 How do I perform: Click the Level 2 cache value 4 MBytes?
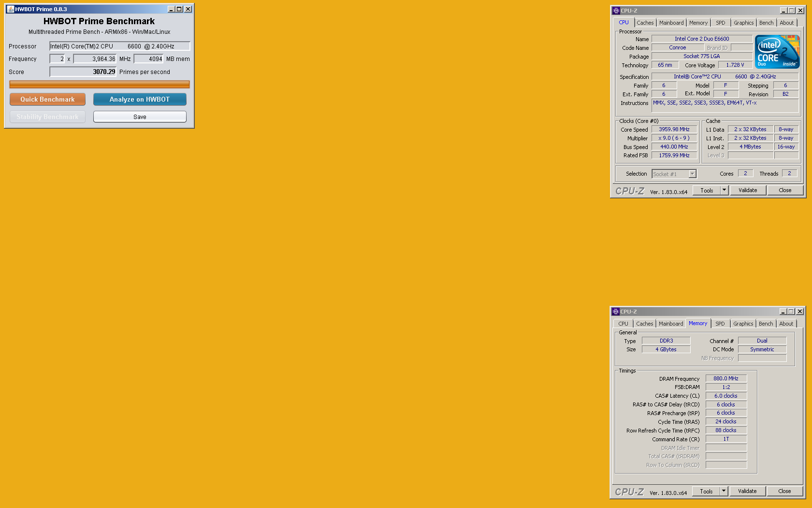tap(750, 147)
